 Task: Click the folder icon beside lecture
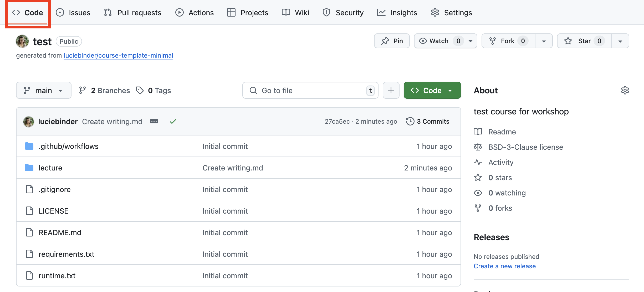(x=29, y=168)
